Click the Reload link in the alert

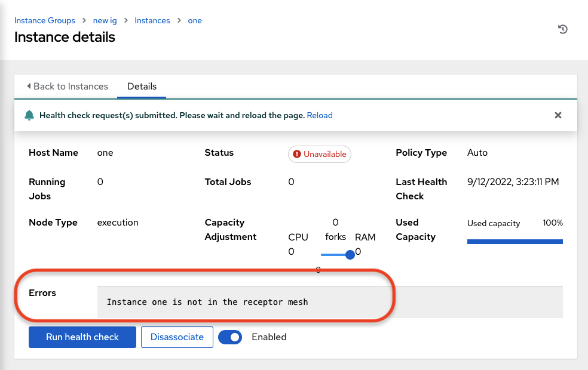pyautogui.click(x=320, y=115)
